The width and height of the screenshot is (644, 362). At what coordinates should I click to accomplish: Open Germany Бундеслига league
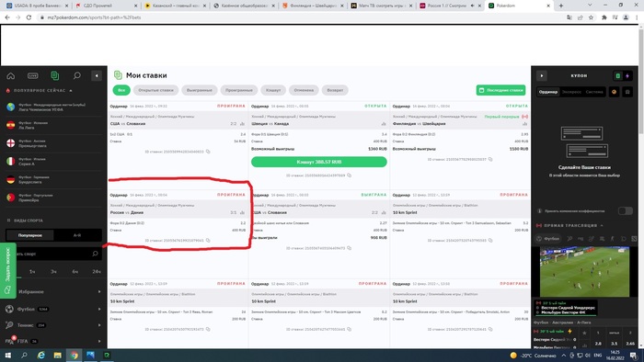[53, 179]
